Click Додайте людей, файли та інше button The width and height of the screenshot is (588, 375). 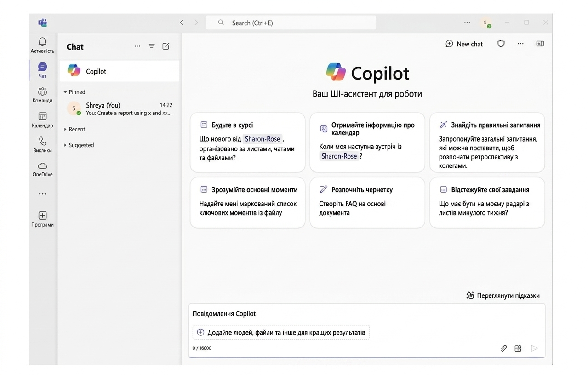[281, 332]
